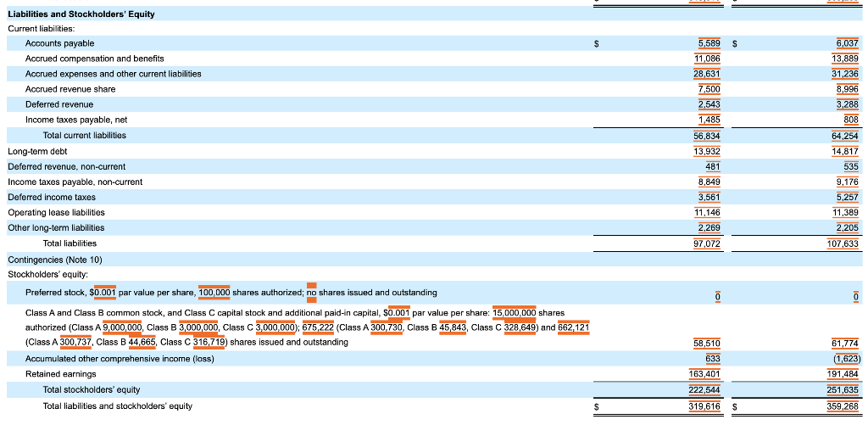This screenshot has height=425, width=868.
Task: Select the value 8,849
Action: 709,182
